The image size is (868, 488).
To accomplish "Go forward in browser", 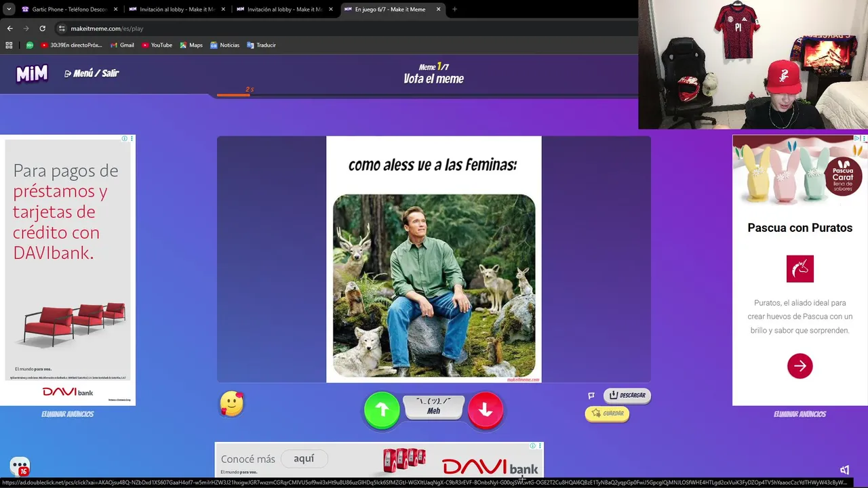I will (x=26, y=28).
